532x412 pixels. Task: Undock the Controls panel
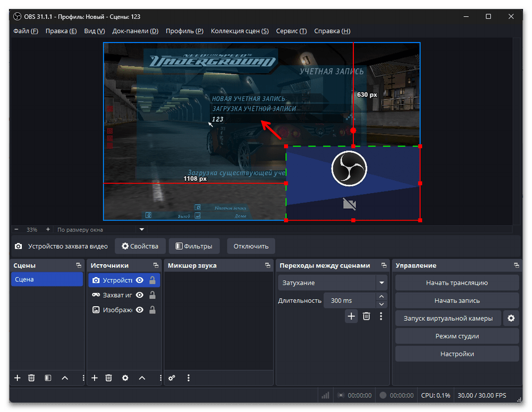(x=516, y=265)
